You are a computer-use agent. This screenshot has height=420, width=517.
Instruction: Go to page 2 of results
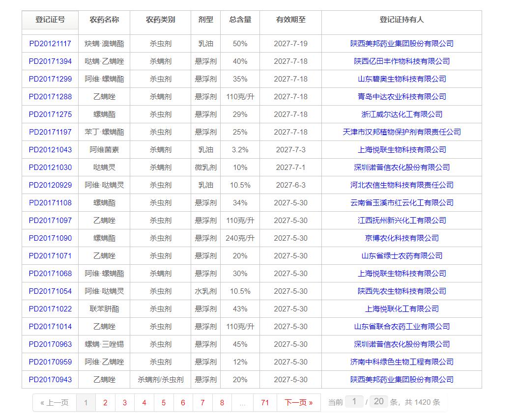[x=105, y=402]
